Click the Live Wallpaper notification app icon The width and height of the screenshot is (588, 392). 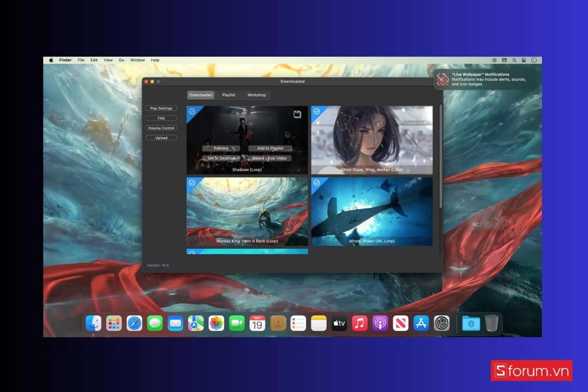pos(443,79)
